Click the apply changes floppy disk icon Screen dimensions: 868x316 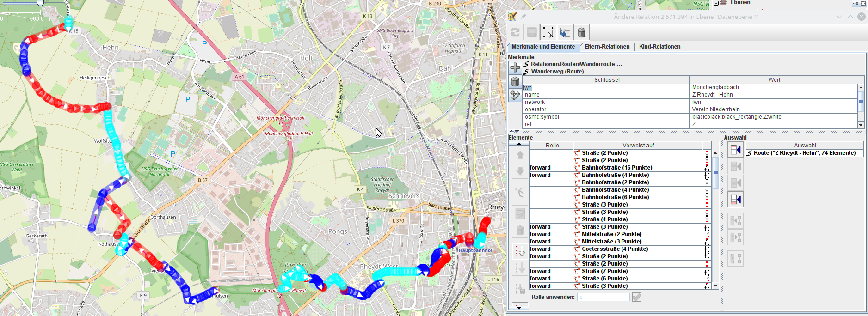coord(532,32)
